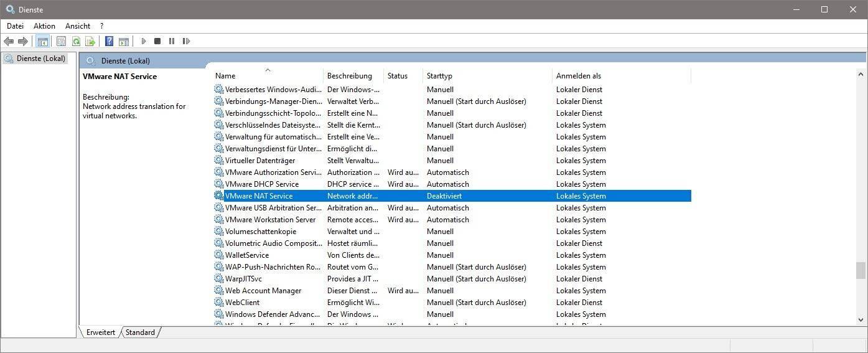Stop the service with the stop icon
Viewport: 868px width, 353px height.
tap(157, 41)
